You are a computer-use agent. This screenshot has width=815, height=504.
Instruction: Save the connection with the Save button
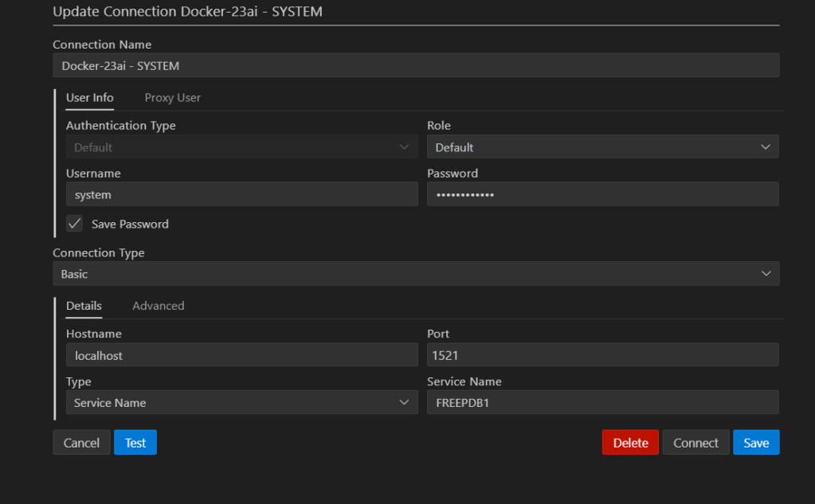pos(755,443)
